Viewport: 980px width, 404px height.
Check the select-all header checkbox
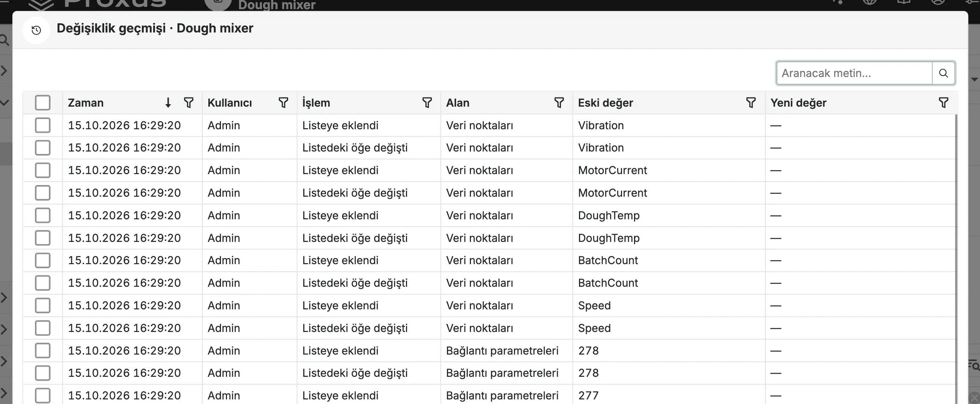pyautogui.click(x=43, y=103)
